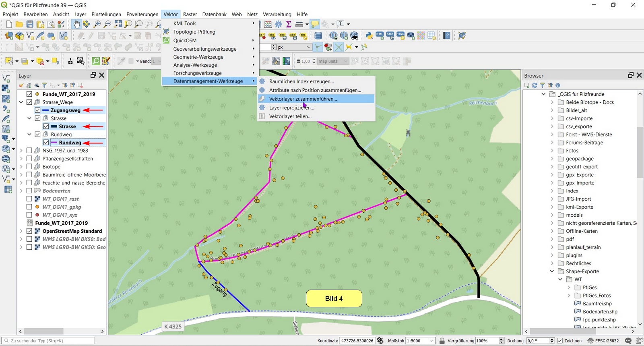This screenshot has height=346, width=644.
Task: Choose Vektorlayer zusammenführen menu entry
Action: 303,99
